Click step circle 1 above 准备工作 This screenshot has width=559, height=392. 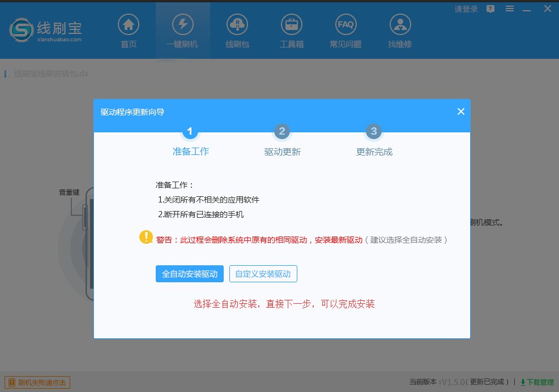[x=190, y=131]
